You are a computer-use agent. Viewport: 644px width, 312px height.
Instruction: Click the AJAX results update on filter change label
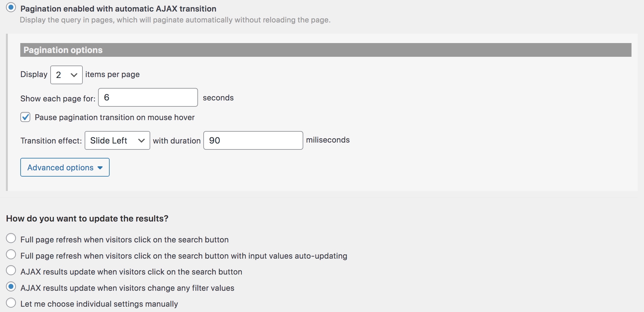(127, 288)
